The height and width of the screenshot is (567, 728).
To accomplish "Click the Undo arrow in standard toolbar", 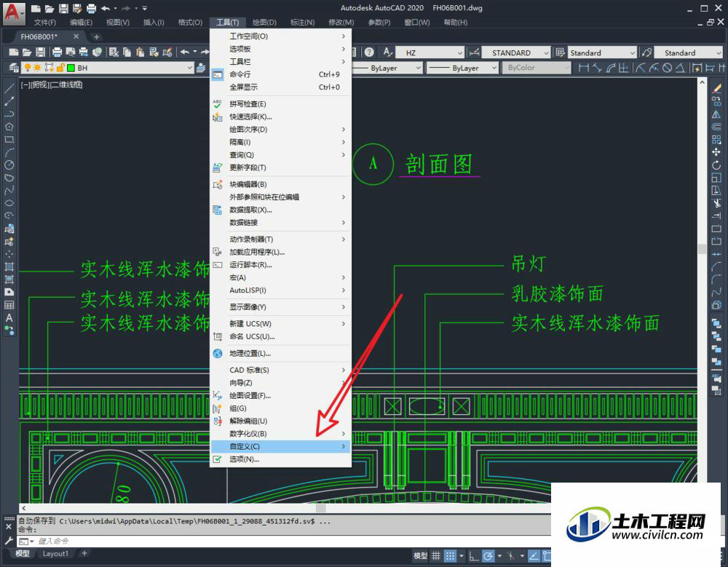I will tap(184, 52).
